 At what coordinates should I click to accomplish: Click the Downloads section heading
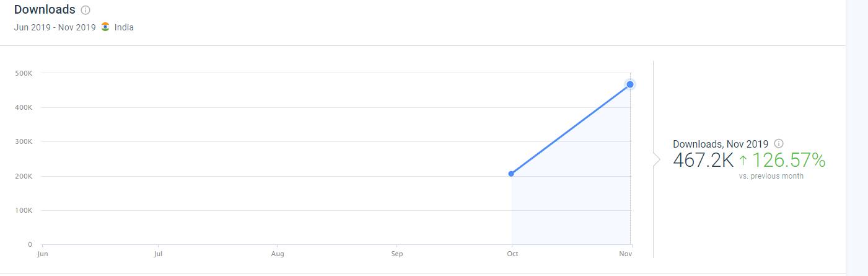pyautogui.click(x=45, y=10)
